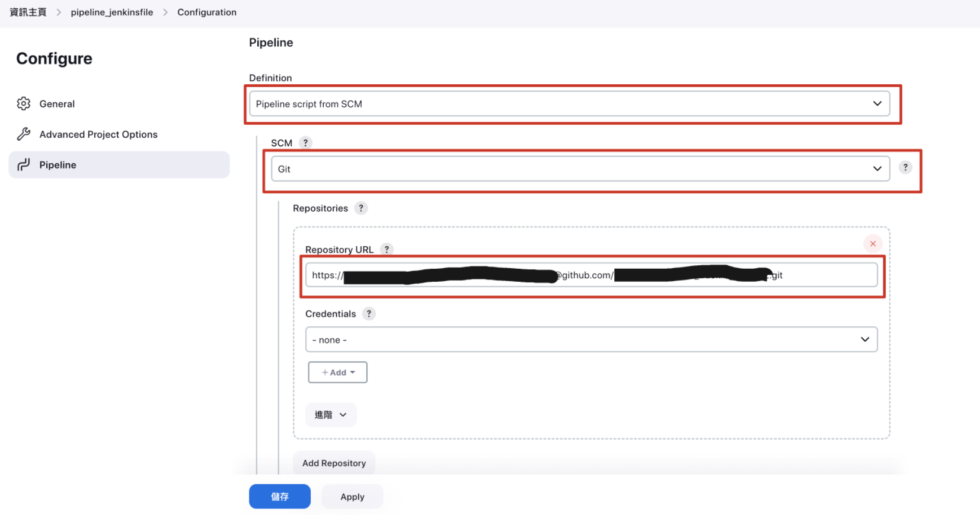Open help for the SCM label
980x515 pixels.
pos(305,143)
